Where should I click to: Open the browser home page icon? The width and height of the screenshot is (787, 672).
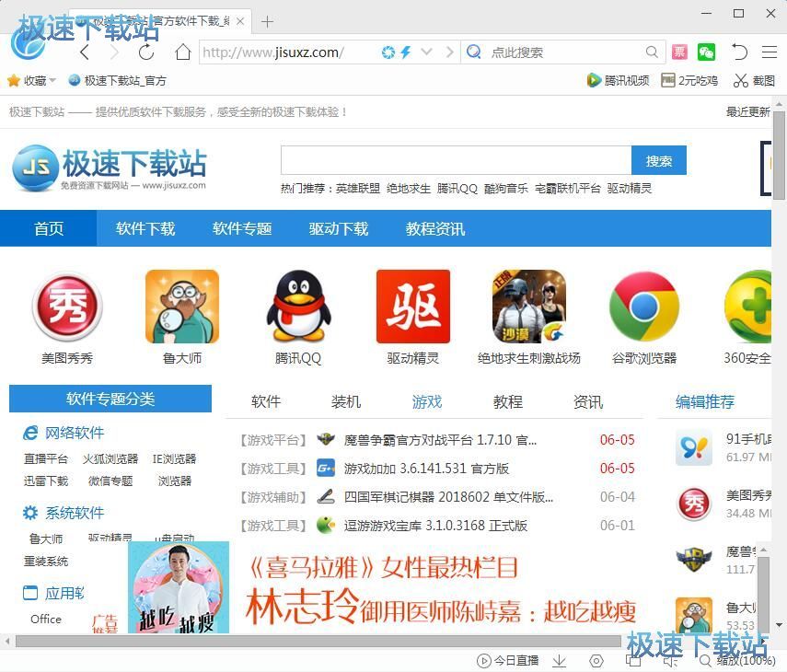point(182,52)
